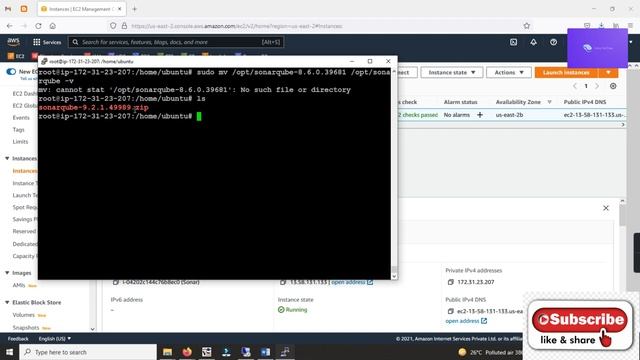Click Windows taskbar search box
The image size is (640, 360).
[88, 352]
